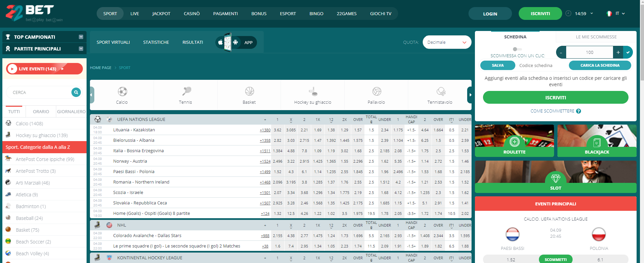Expand the Top Campionati panel
This screenshot has height=263, width=644.
pos(81,37)
